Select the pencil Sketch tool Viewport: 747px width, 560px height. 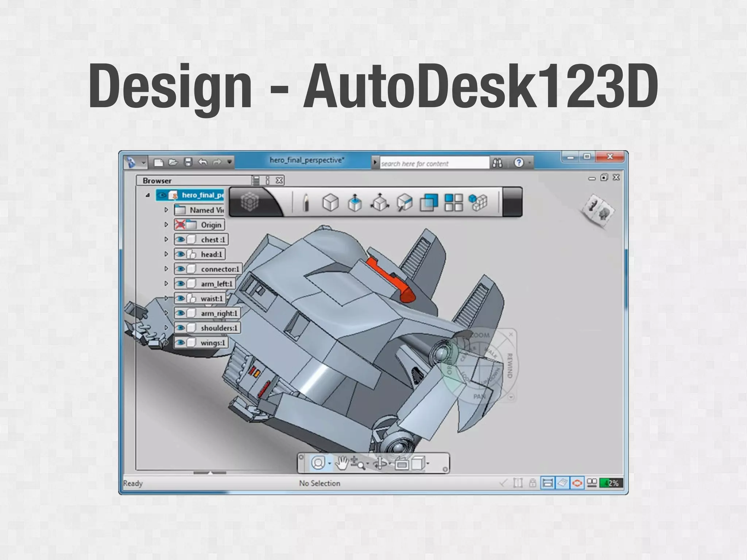tap(306, 202)
